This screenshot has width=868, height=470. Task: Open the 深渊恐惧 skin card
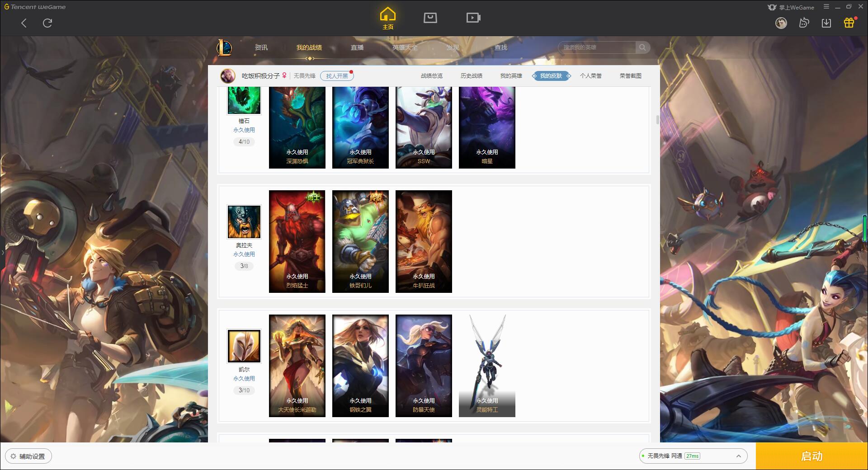[297, 127]
